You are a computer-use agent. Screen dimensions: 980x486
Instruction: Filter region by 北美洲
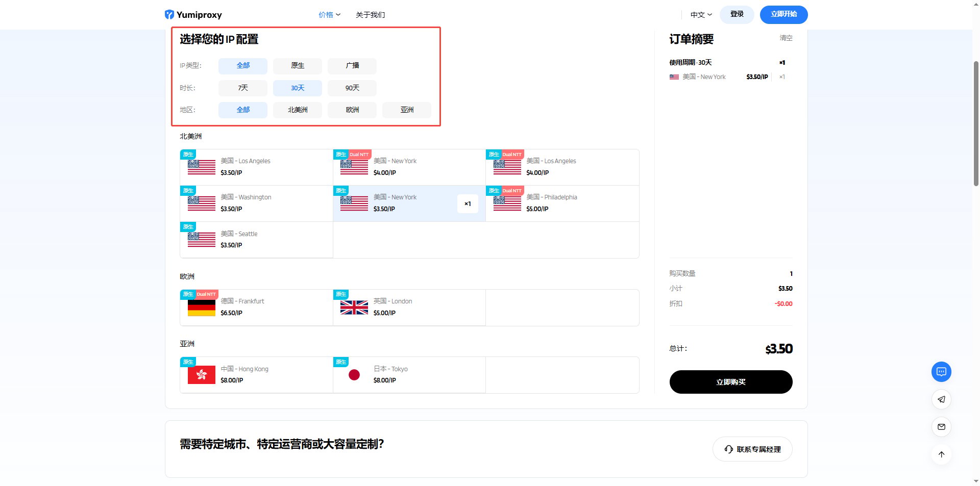(298, 110)
